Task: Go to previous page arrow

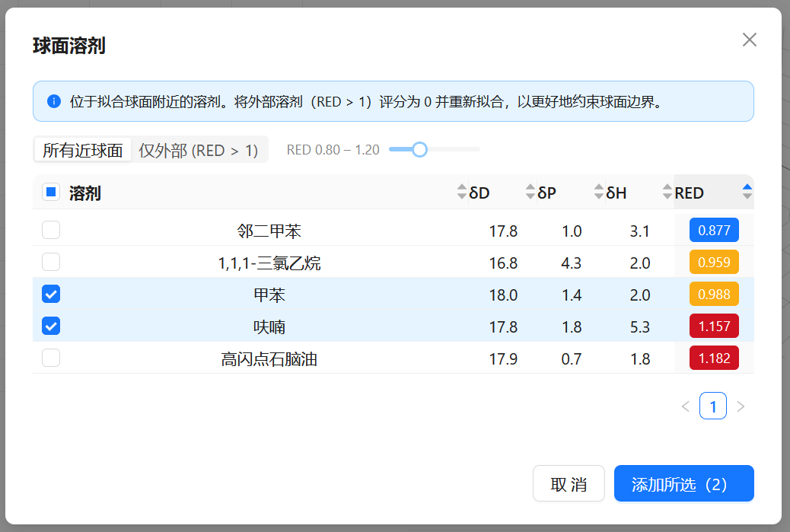Action: coord(685,406)
